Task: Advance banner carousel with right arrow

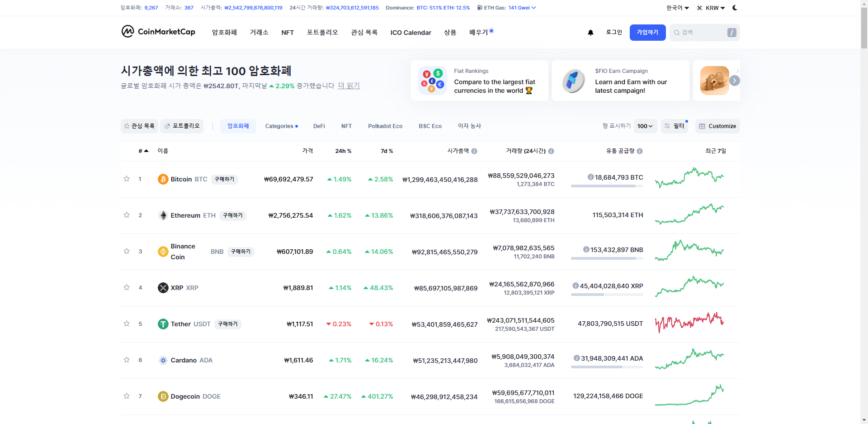Action: pos(735,81)
